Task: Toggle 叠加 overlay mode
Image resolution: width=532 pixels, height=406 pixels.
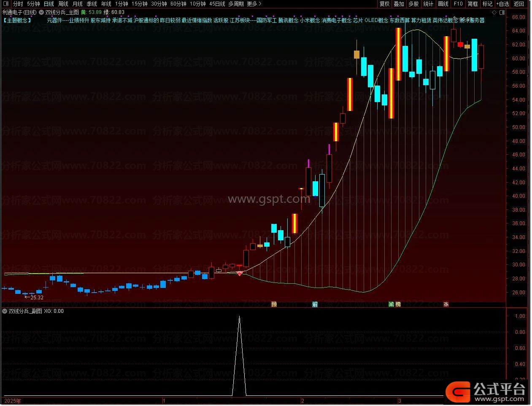Action: pos(399,4)
